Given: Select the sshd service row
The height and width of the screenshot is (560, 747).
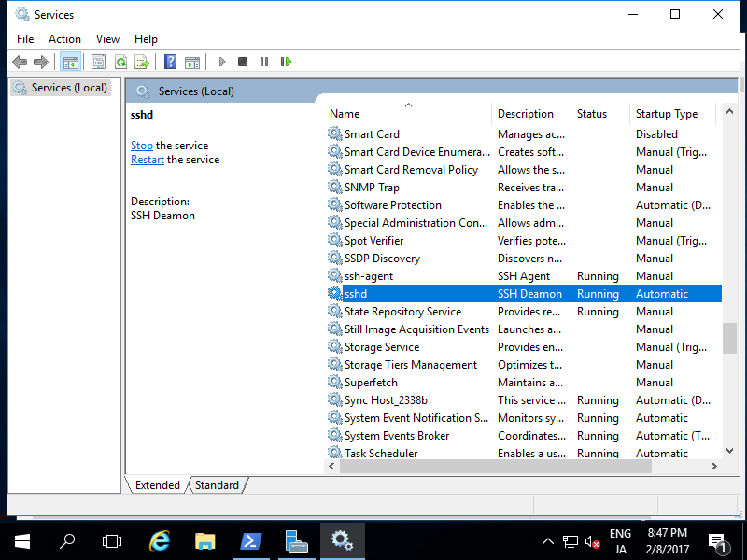Looking at the screenshot, I should [524, 294].
